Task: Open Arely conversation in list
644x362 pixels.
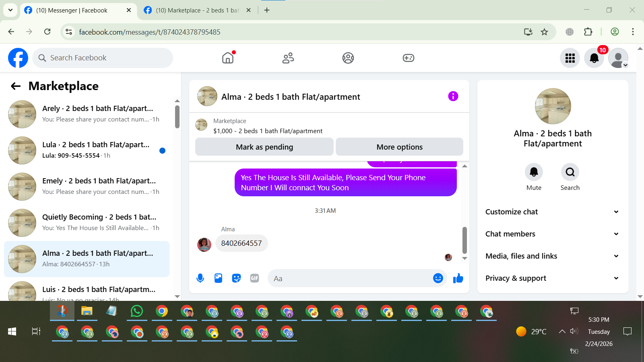Action: coord(87,114)
